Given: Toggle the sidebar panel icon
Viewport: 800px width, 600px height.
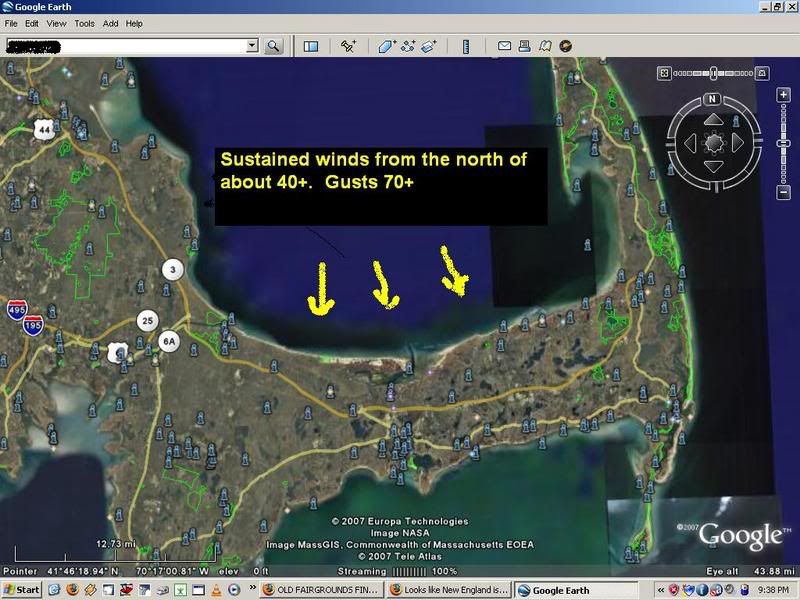Looking at the screenshot, I should [311, 46].
